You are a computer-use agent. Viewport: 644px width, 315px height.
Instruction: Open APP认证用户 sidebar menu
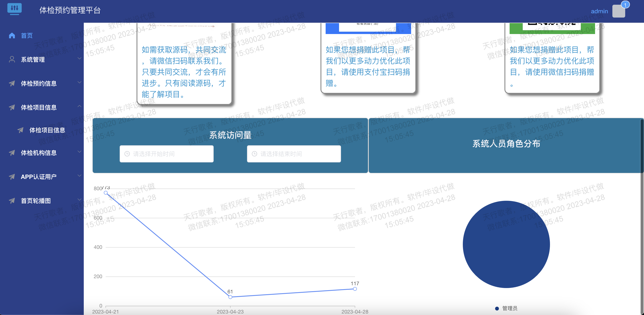[42, 177]
